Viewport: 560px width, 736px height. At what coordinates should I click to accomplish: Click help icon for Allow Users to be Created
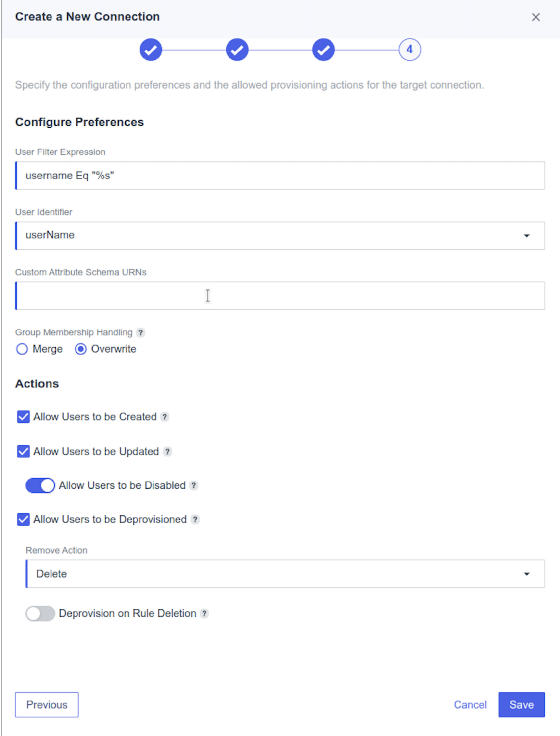click(x=165, y=417)
